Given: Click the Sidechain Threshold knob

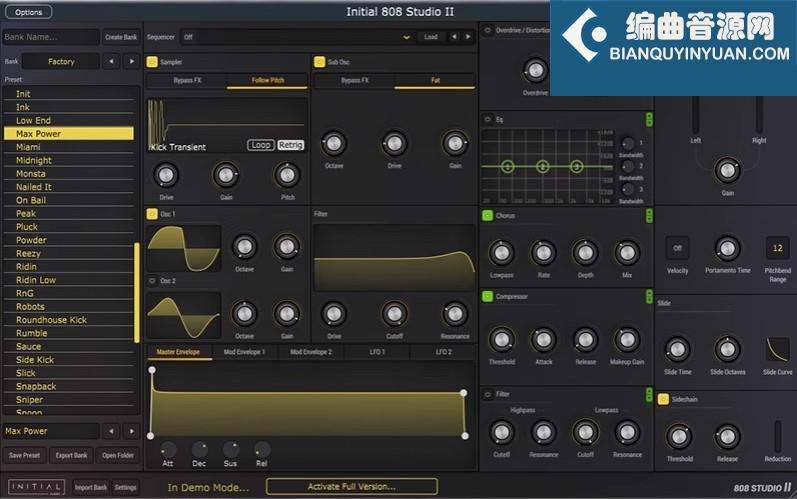Looking at the screenshot, I should pyautogui.click(x=679, y=436).
